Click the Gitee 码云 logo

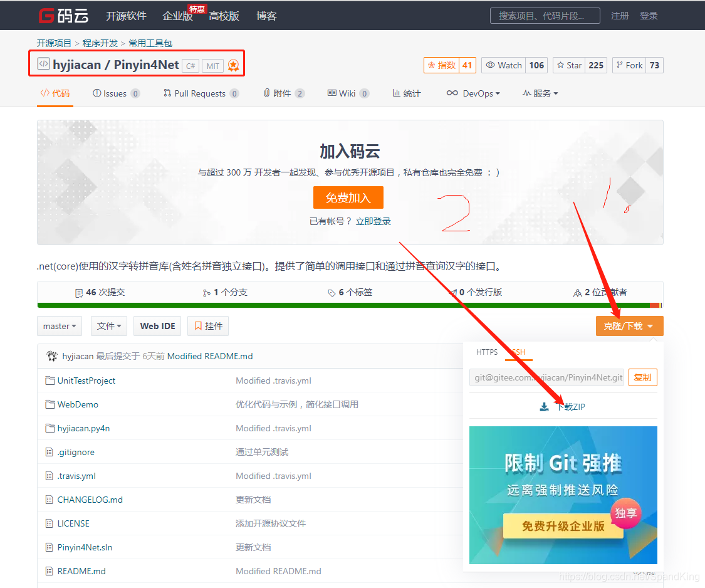coord(63,16)
